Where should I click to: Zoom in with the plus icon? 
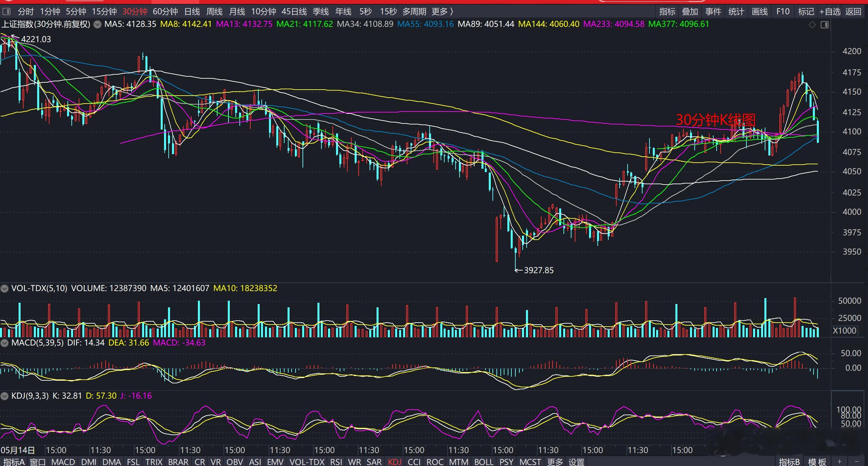pos(840,461)
